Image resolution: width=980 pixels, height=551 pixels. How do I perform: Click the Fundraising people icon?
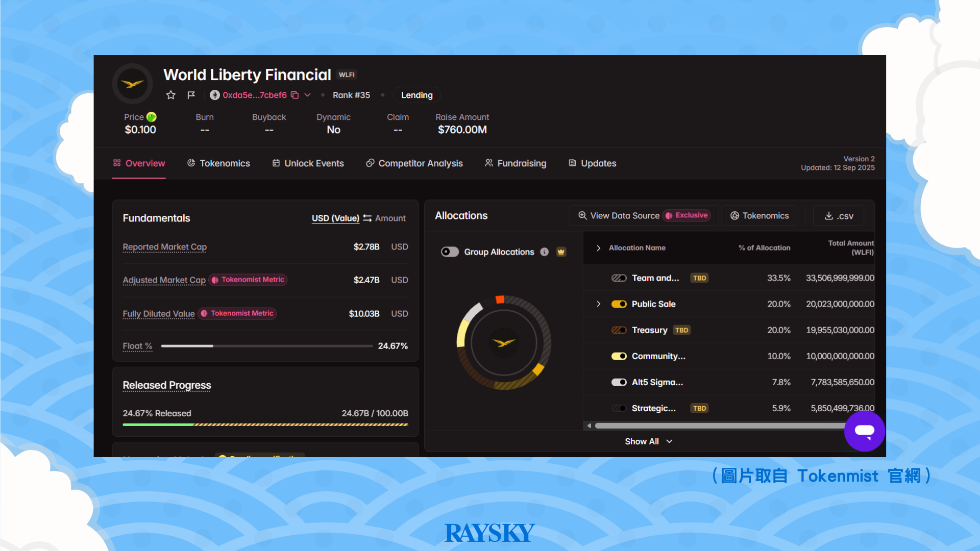coord(488,163)
